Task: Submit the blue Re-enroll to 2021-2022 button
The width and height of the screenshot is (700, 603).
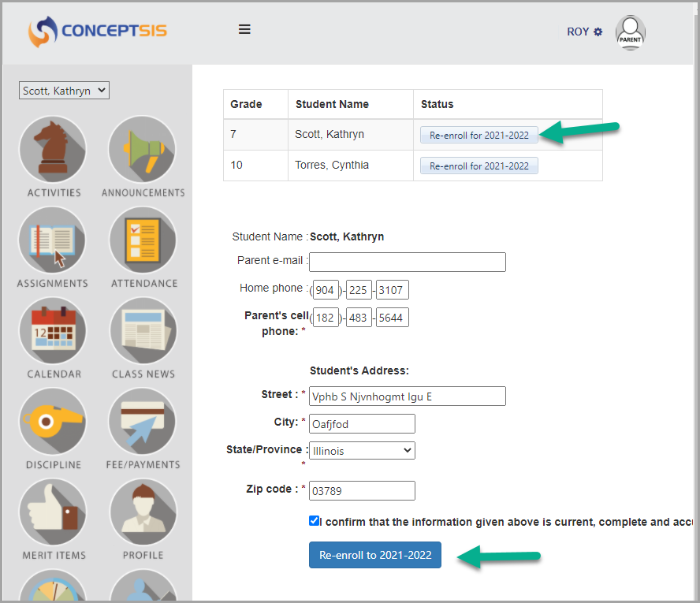Action: (x=375, y=555)
